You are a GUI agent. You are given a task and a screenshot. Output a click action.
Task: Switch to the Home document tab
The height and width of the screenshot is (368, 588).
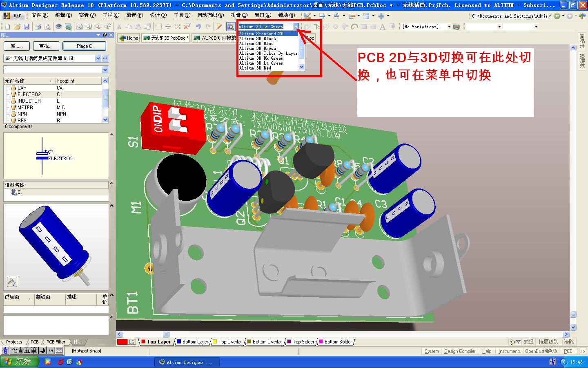[x=129, y=38]
